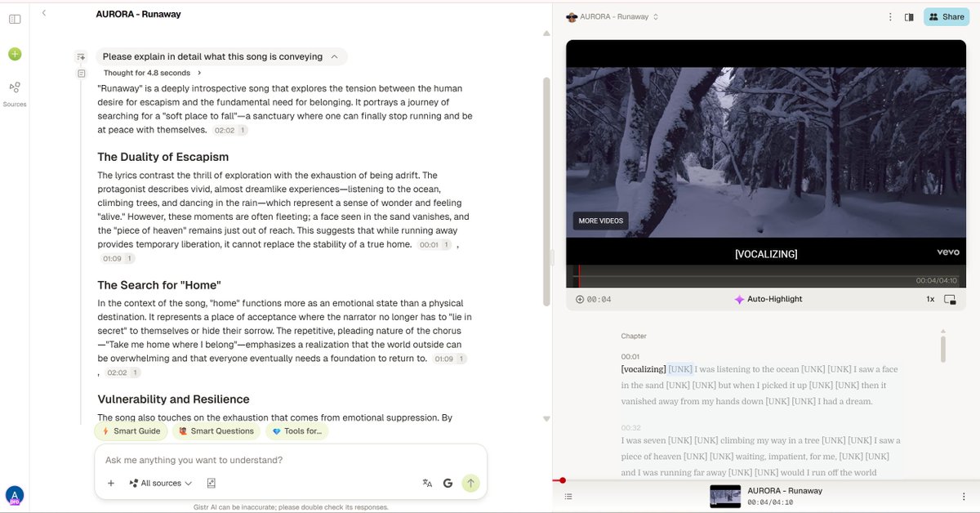Click 'The Duality of Escapism' heading

[163, 157]
